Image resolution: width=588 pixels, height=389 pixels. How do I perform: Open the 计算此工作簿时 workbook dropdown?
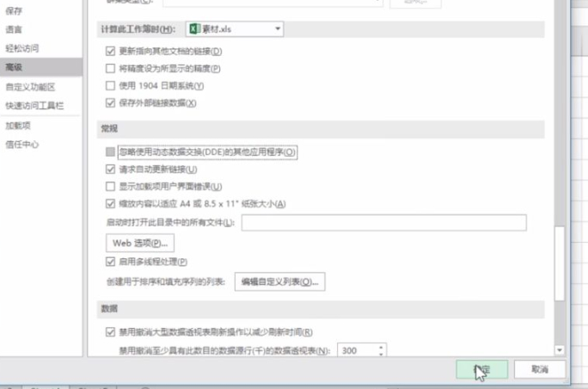(235, 29)
